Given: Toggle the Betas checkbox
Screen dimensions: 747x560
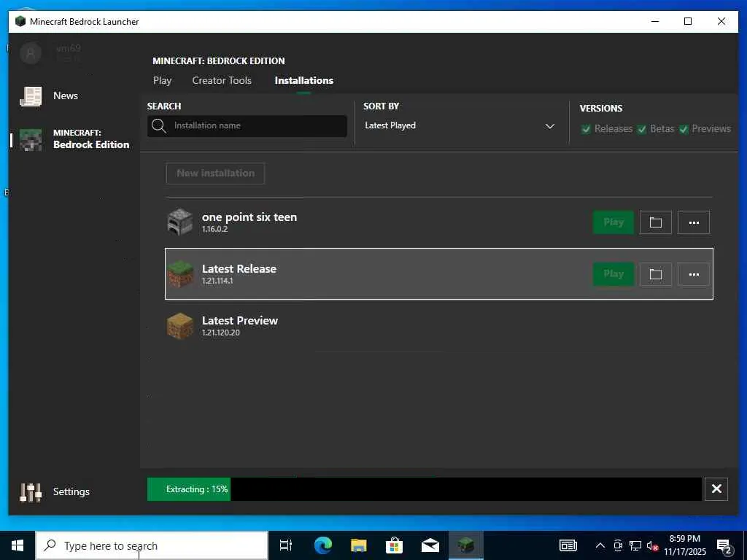Looking at the screenshot, I should tap(642, 129).
